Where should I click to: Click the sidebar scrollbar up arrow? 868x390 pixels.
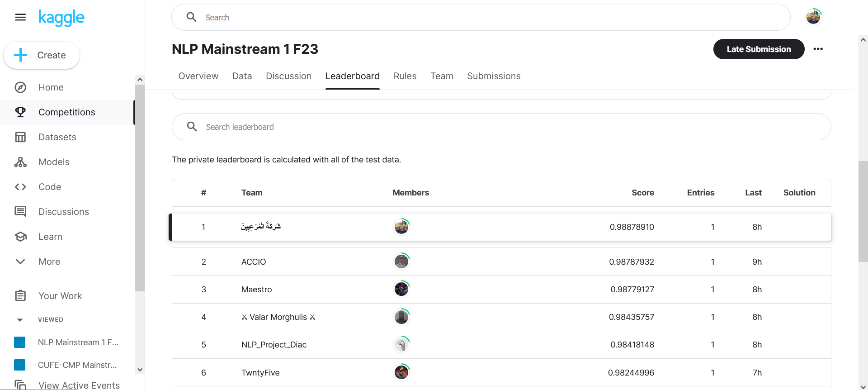140,80
